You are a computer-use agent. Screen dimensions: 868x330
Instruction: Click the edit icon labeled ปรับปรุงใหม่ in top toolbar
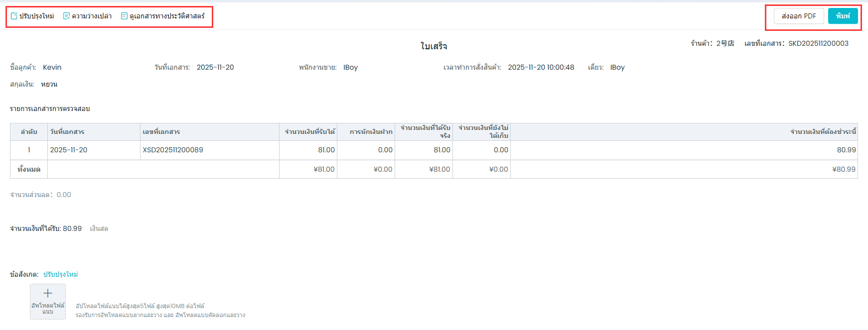tap(14, 16)
